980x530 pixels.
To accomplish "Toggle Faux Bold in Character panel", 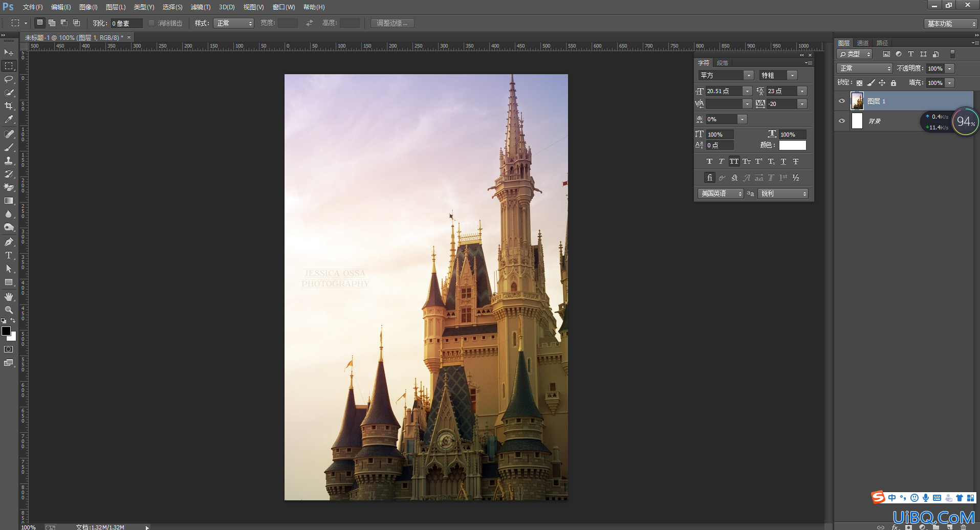I will click(709, 161).
